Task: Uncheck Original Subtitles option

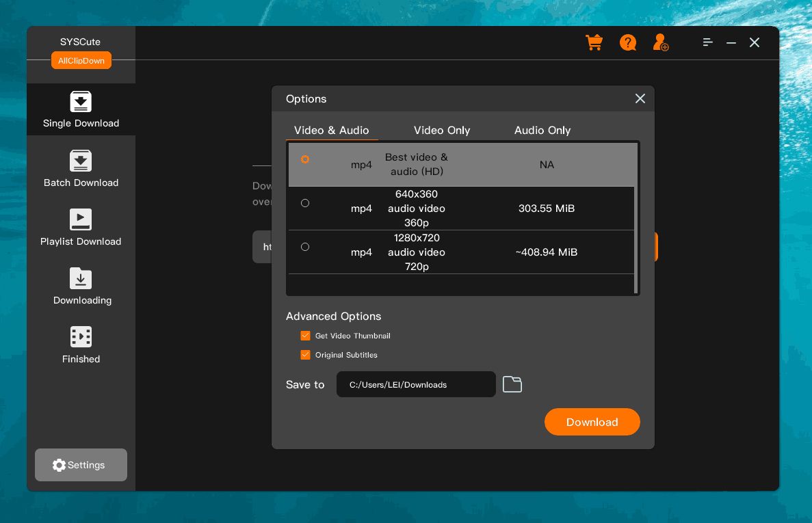Action: click(x=305, y=355)
